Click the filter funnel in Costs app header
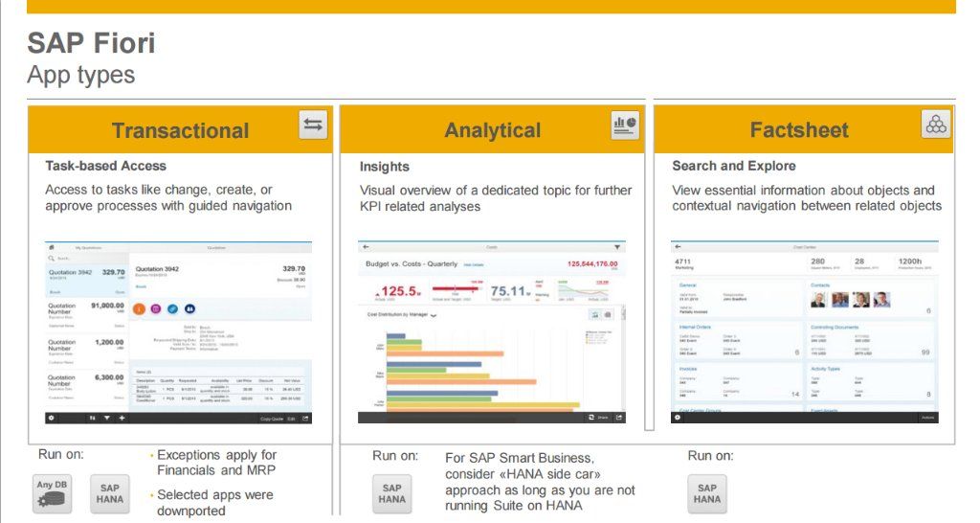The height and width of the screenshot is (523, 980). pos(617,247)
